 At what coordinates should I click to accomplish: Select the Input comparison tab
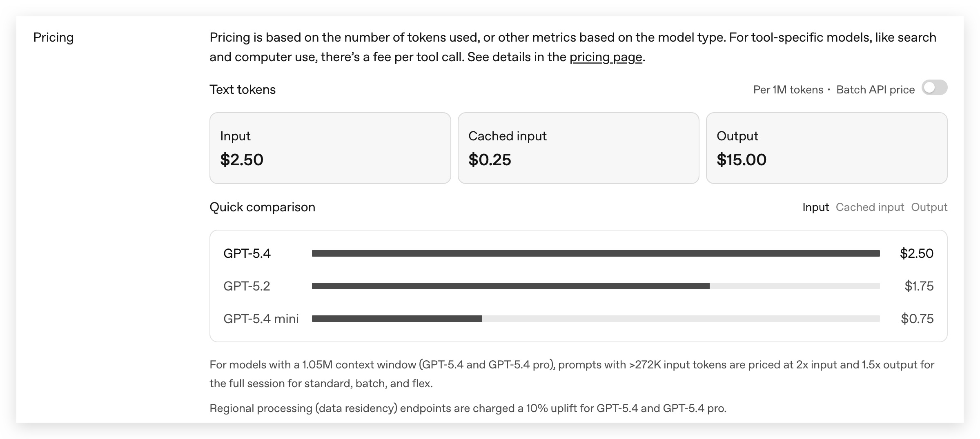pos(815,207)
